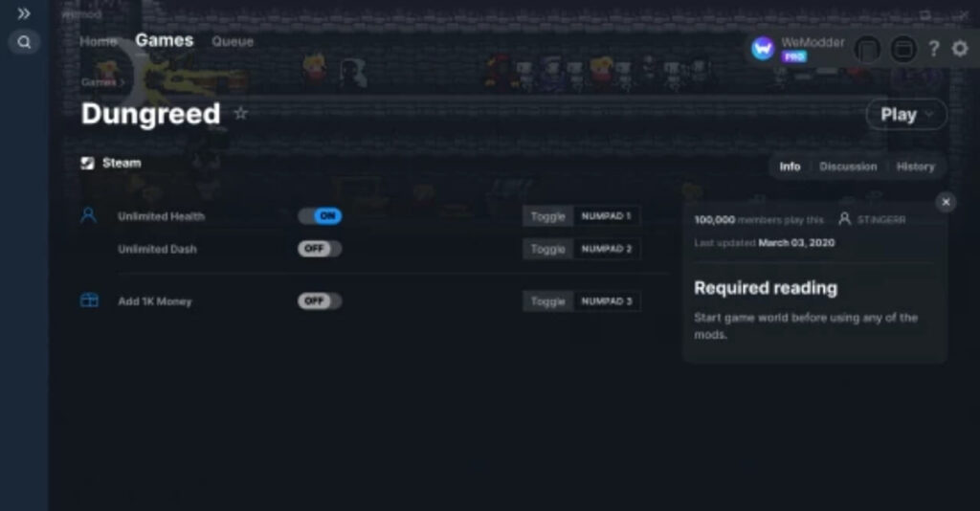
Task: Open the first rounded square icon beside profile
Action: coord(867,49)
